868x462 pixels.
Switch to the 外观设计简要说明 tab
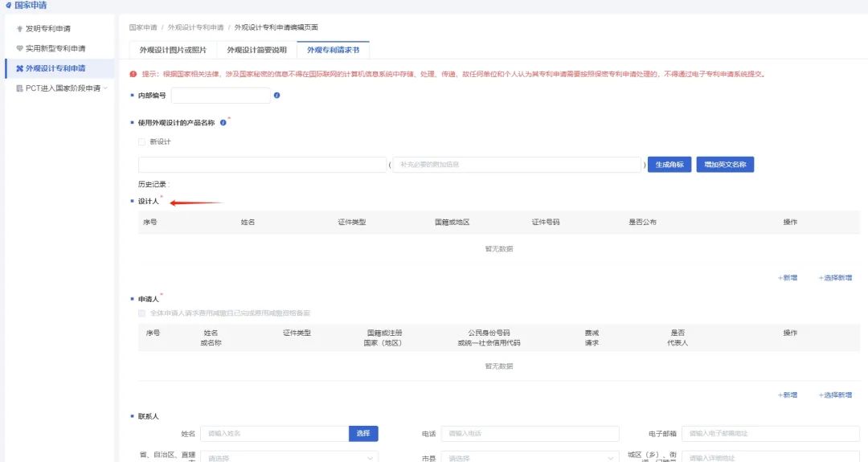pos(256,50)
